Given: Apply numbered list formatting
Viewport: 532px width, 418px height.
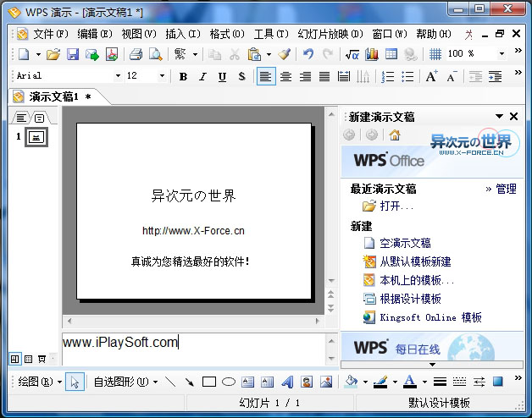Looking at the screenshot, I should click(x=387, y=77).
